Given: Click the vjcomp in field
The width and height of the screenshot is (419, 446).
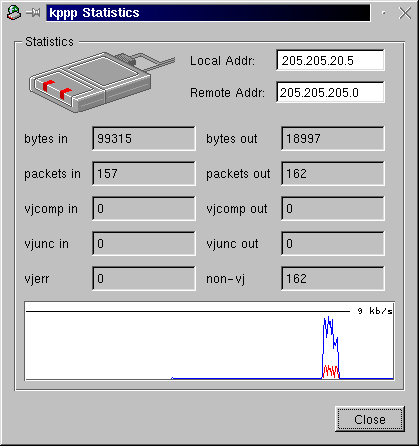Looking at the screenshot, I should click(144, 208).
